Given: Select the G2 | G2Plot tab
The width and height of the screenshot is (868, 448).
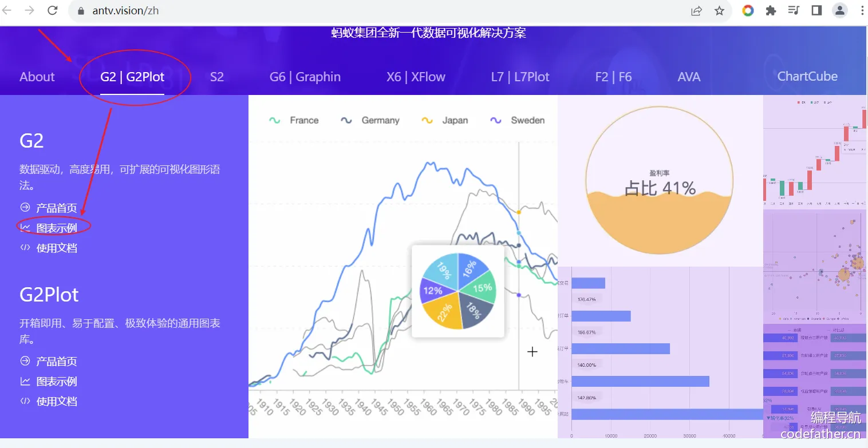Looking at the screenshot, I should tap(132, 77).
